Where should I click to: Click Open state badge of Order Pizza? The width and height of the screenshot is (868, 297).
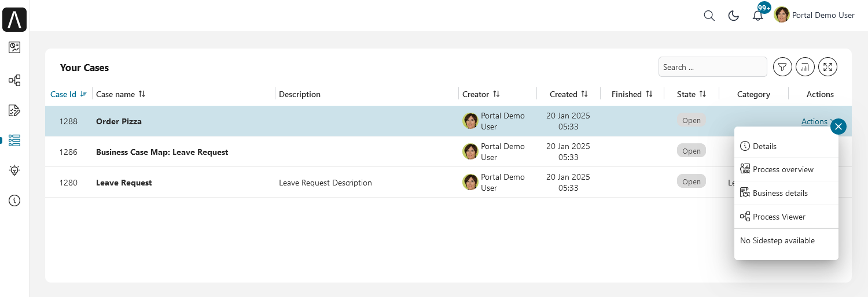point(692,121)
